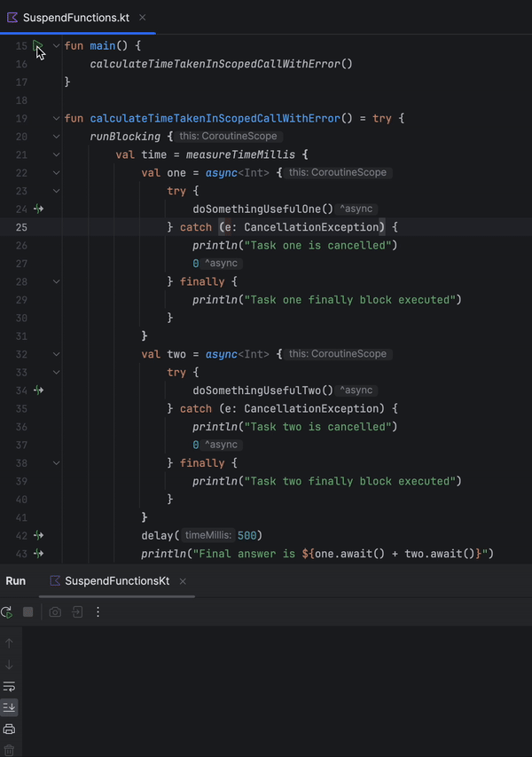The image size is (532, 757).
Task: Collapse the main function fold chevron
Action: tap(57, 45)
